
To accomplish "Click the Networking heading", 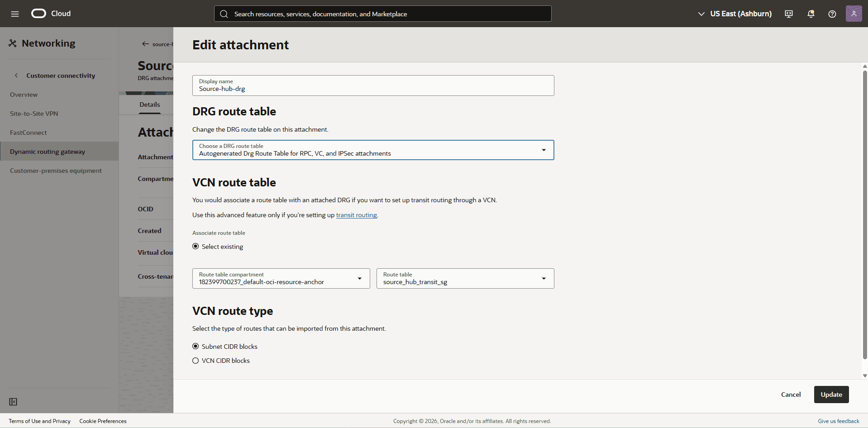I will [48, 43].
